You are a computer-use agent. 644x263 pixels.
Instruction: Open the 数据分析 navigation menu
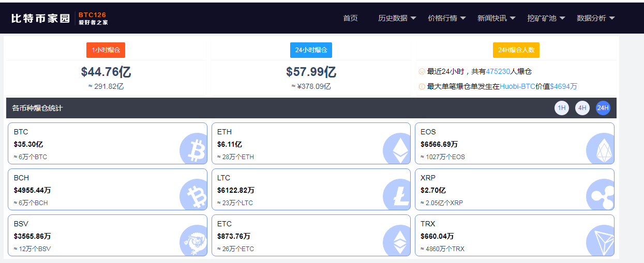(595, 18)
